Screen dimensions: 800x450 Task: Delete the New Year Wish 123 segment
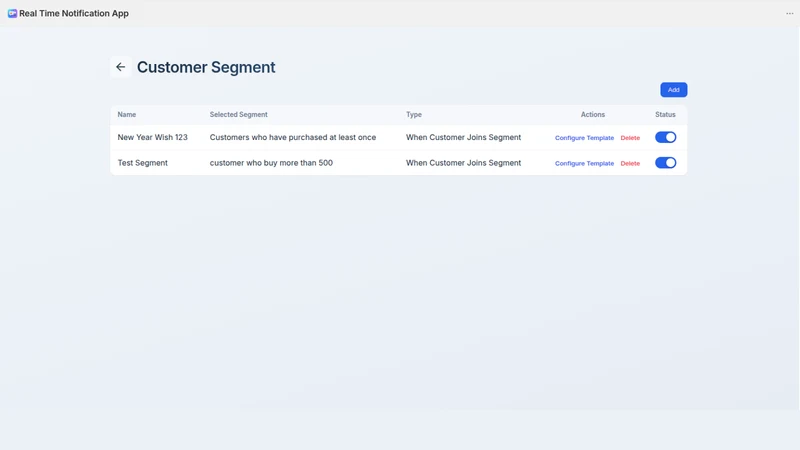tap(630, 138)
